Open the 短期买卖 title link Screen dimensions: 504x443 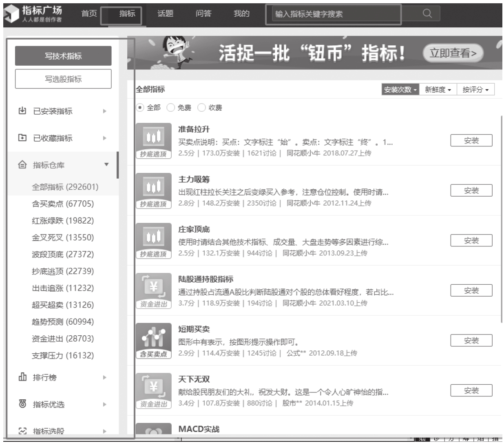coord(194,329)
